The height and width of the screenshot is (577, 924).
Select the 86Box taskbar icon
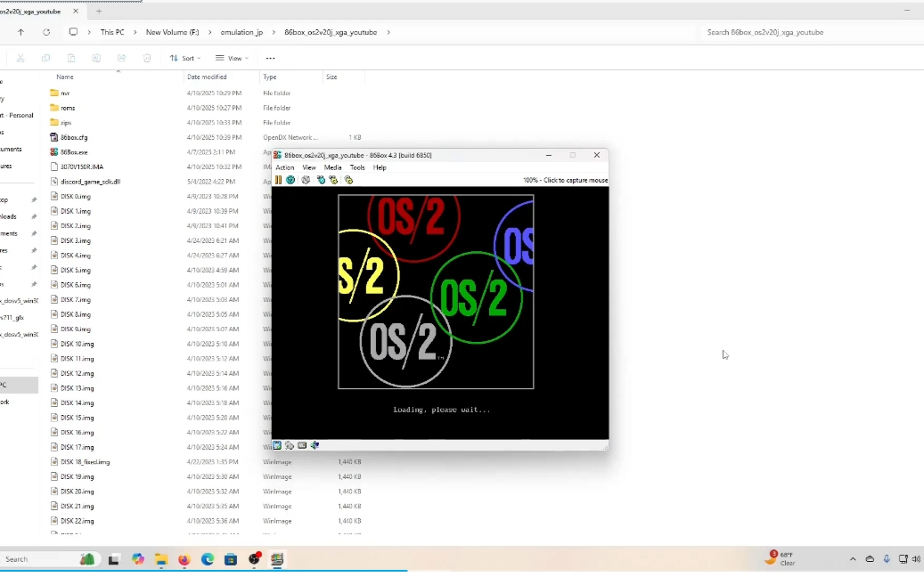[x=277, y=559]
